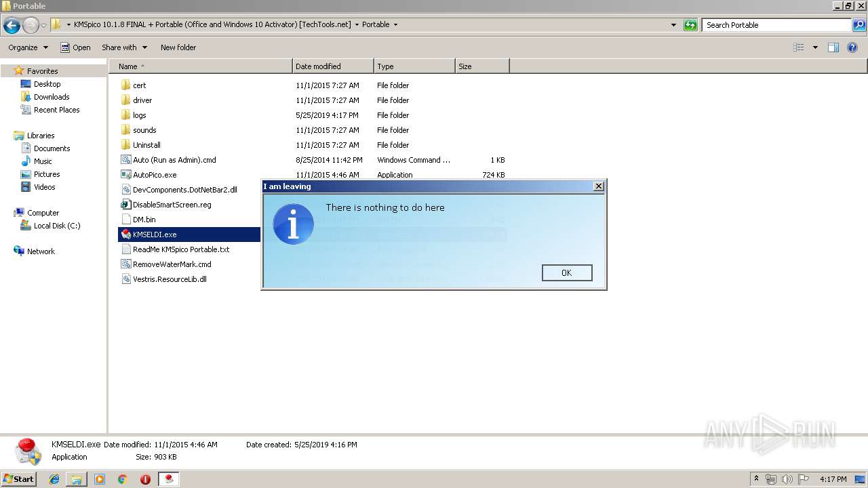Click the volume speaker tray icon
Image resolution: width=868 pixels, height=488 pixels.
click(x=787, y=479)
